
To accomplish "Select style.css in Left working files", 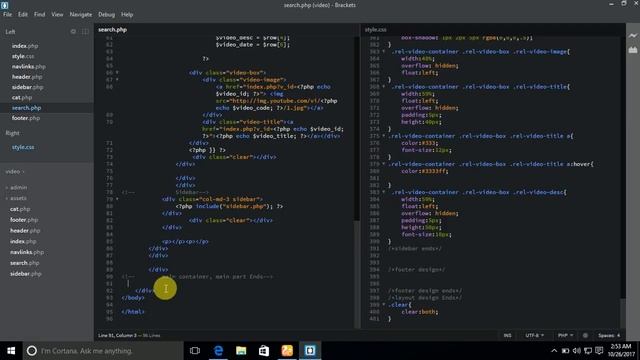I will pos(23,56).
